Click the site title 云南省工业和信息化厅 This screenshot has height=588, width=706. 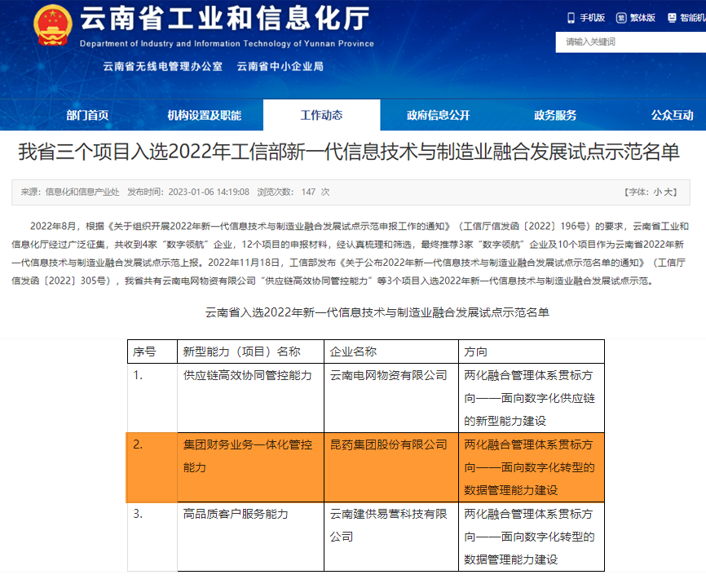pos(225,19)
